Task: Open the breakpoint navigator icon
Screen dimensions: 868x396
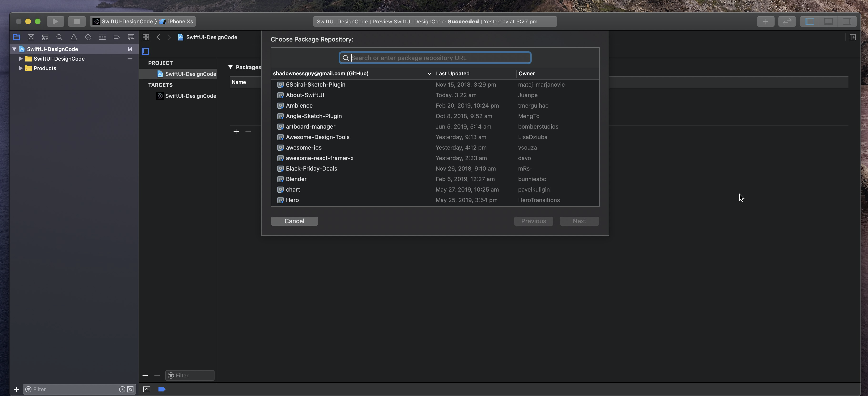Action: tap(117, 37)
